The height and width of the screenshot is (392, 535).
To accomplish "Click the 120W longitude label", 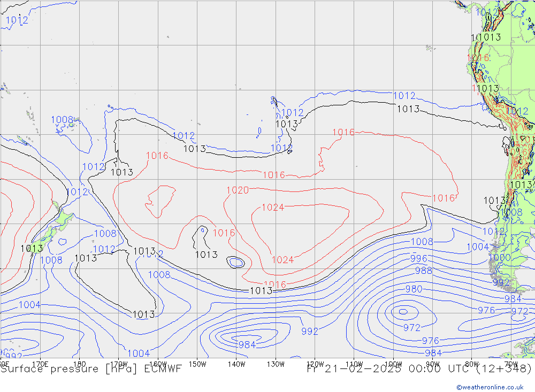I will pos(315,364).
